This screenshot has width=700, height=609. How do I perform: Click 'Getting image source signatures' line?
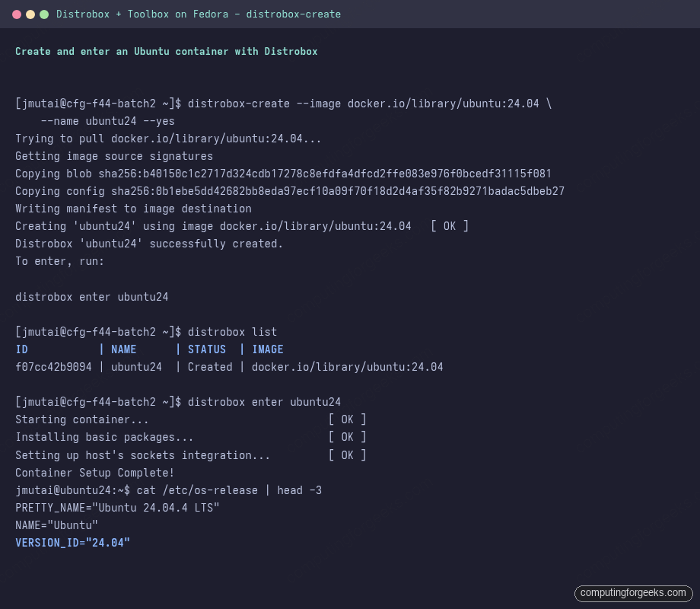tap(114, 156)
